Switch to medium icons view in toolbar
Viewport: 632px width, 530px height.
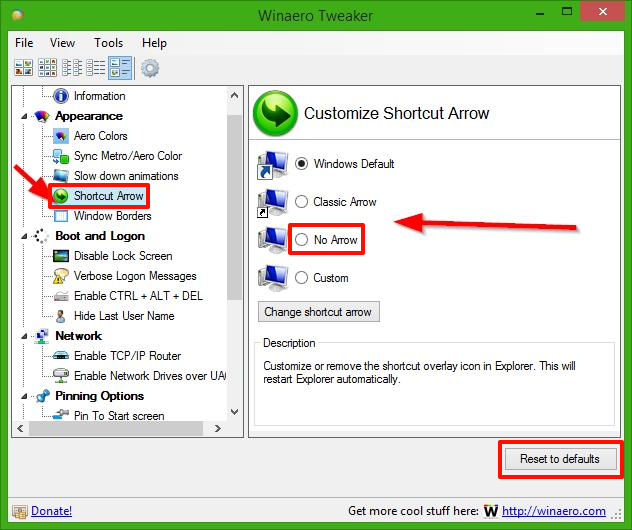pyautogui.click(x=48, y=67)
